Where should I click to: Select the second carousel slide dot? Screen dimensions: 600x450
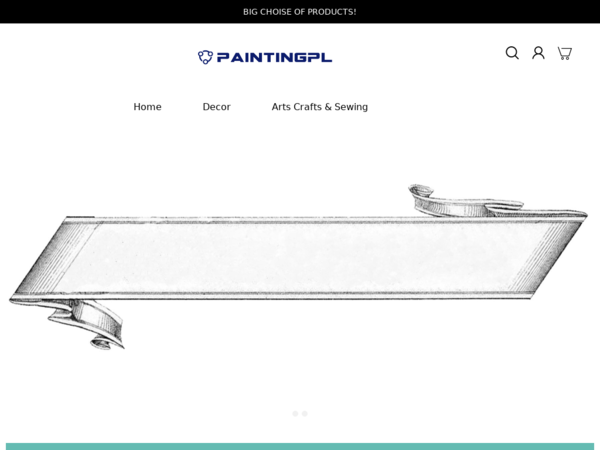tap(305, 414)
